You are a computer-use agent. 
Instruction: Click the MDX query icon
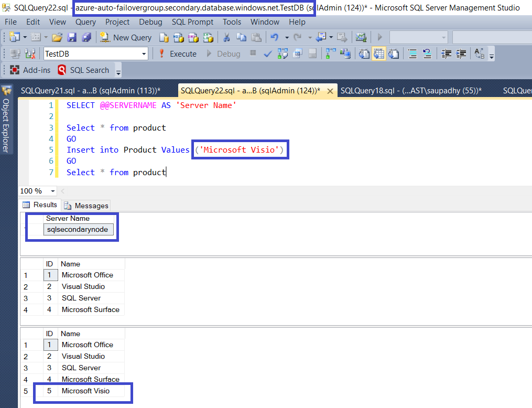pyautogui.click(x=178, y=37)
